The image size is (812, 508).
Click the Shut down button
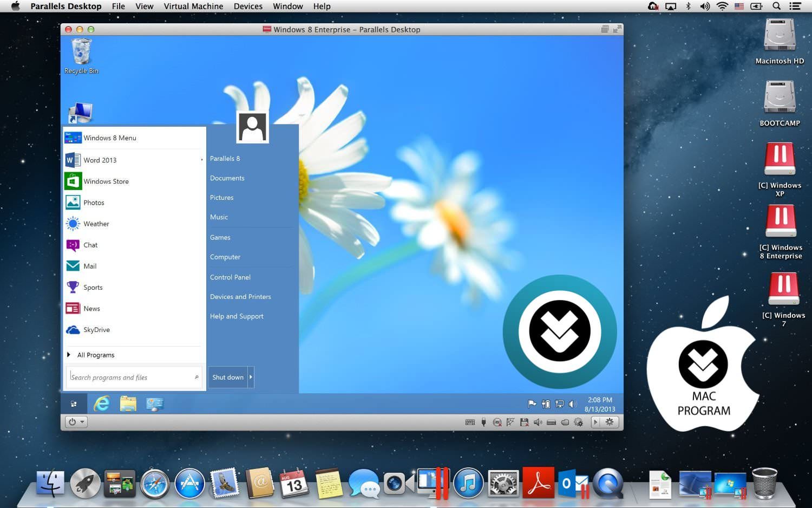coord(228,377)
